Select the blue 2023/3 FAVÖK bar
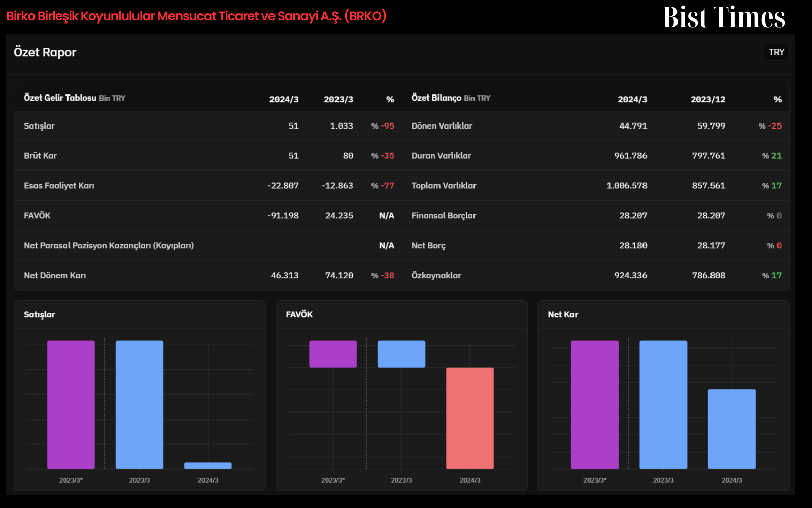Viewport: 812px width, 508px height. point(401,354)
